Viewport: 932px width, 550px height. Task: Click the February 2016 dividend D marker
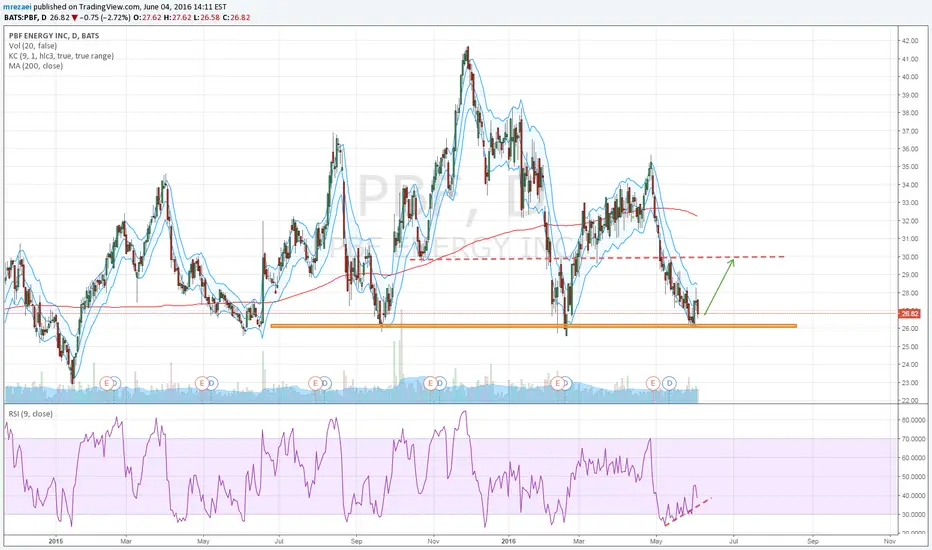click(x=566, y=383)
